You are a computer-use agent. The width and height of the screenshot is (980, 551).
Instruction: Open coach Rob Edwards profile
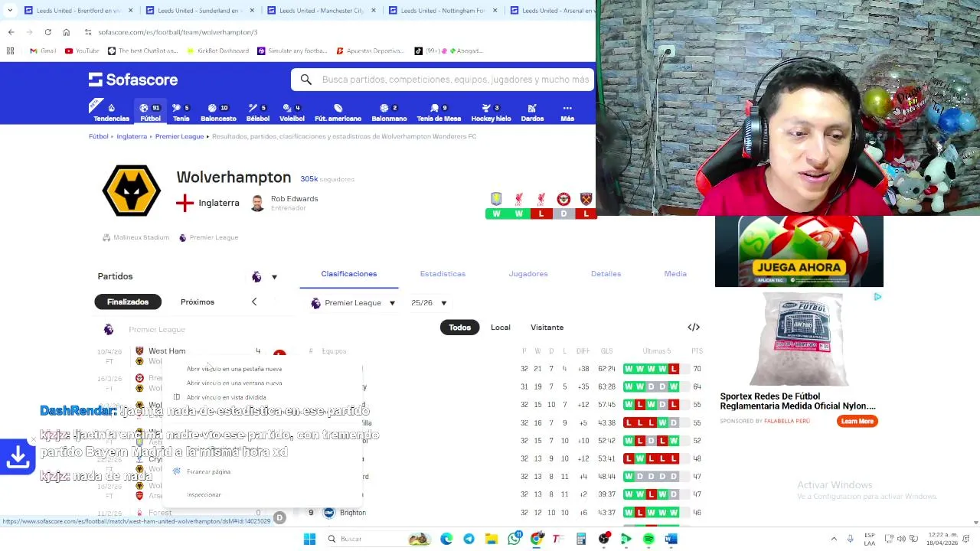pos(284,203)
